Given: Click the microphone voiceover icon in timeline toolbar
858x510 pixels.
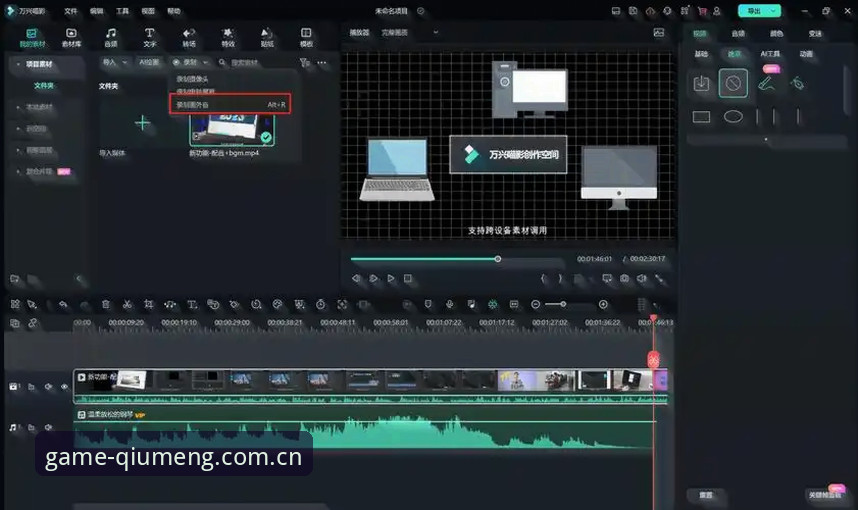Looking at the screenshot, I should point(449,304).
